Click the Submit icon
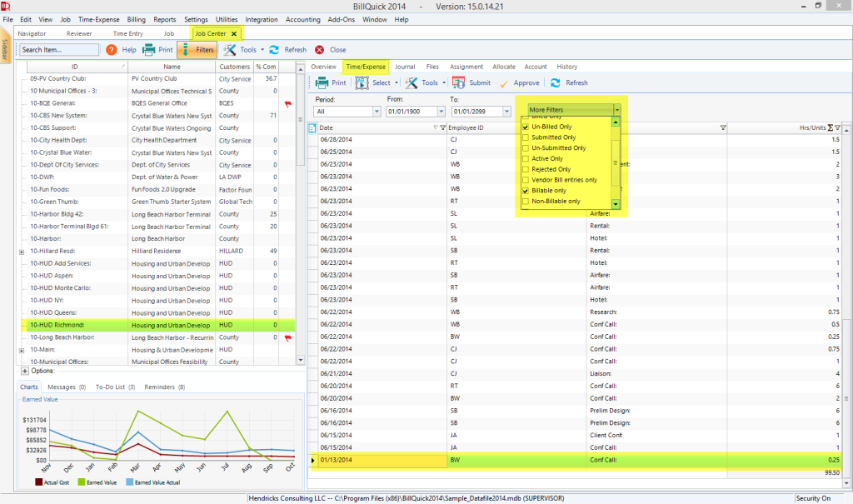853x504 pixels. tap(458, 82)
